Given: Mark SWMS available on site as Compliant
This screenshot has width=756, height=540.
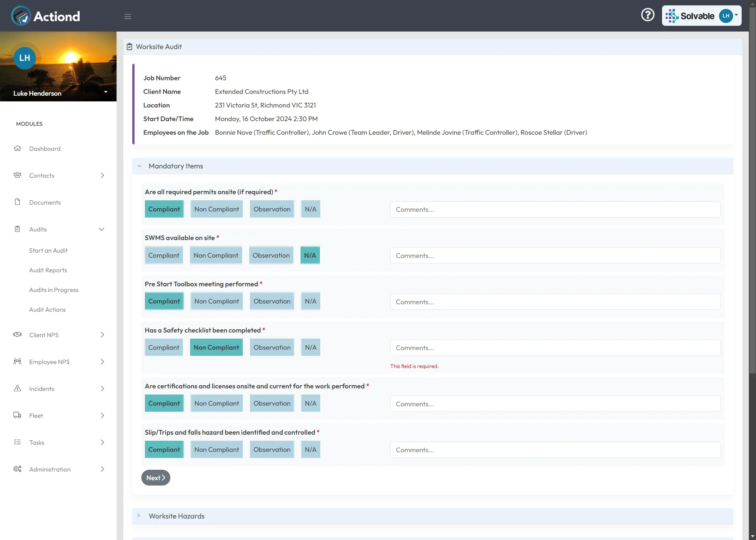Looking at the screenshot, I should [164, 255].
